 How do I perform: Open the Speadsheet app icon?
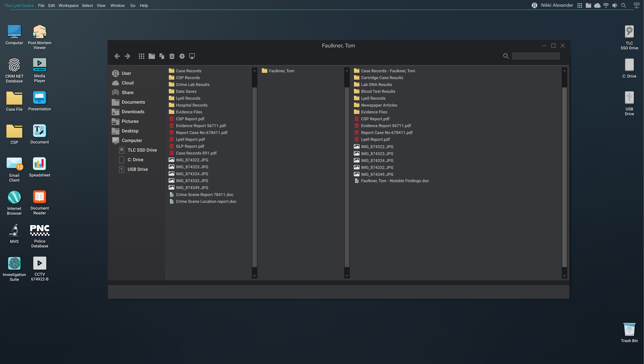coord(40,168)
